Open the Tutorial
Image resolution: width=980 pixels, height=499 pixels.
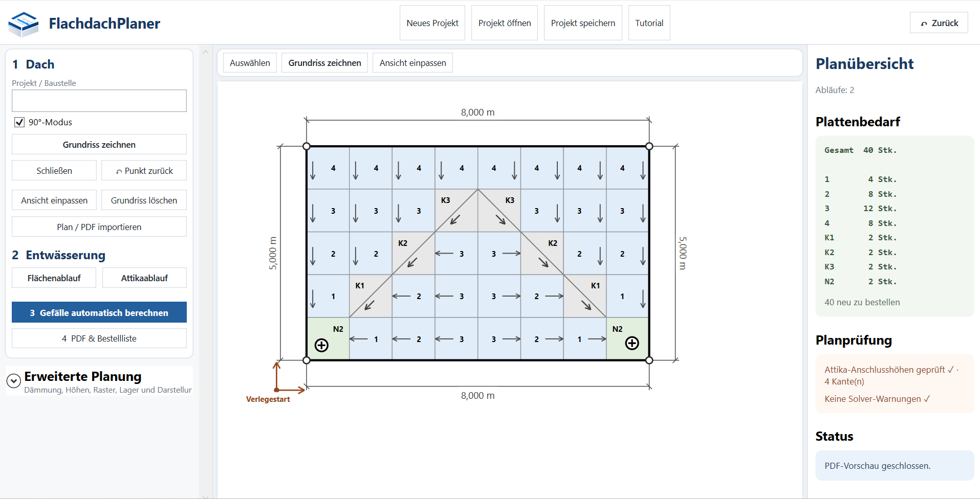649,23
